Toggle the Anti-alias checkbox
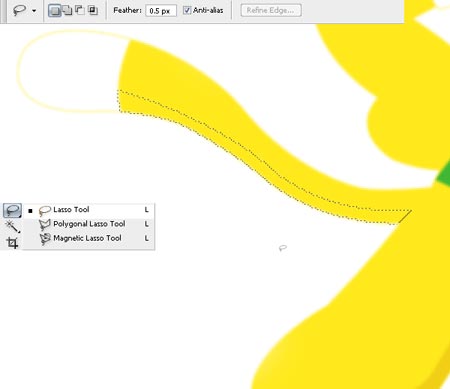This screenshot has height=389, width=450. [187, 10]
